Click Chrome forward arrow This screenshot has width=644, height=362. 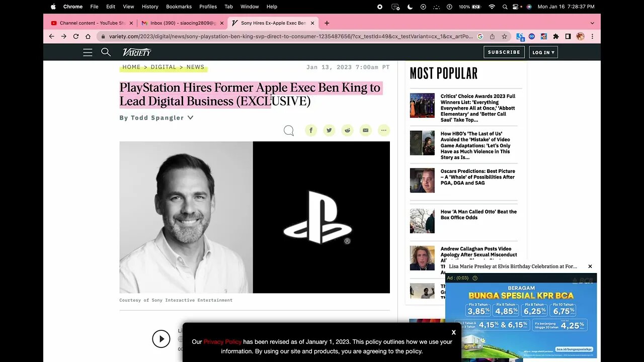[x=63, y=36]
